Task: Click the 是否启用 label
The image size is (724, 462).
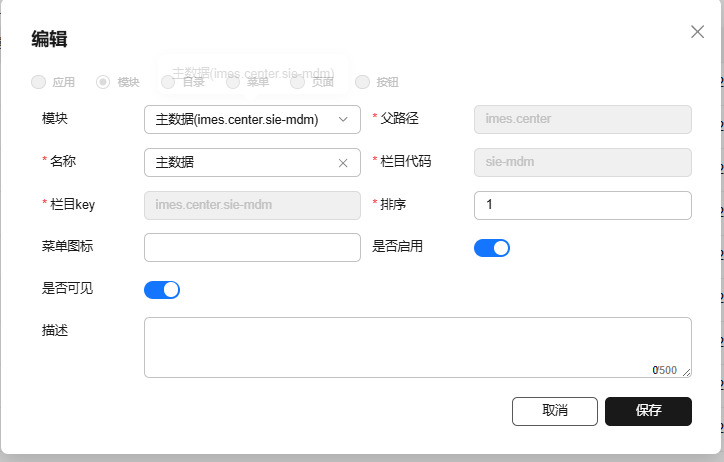Action: click(x=398, y=246)
